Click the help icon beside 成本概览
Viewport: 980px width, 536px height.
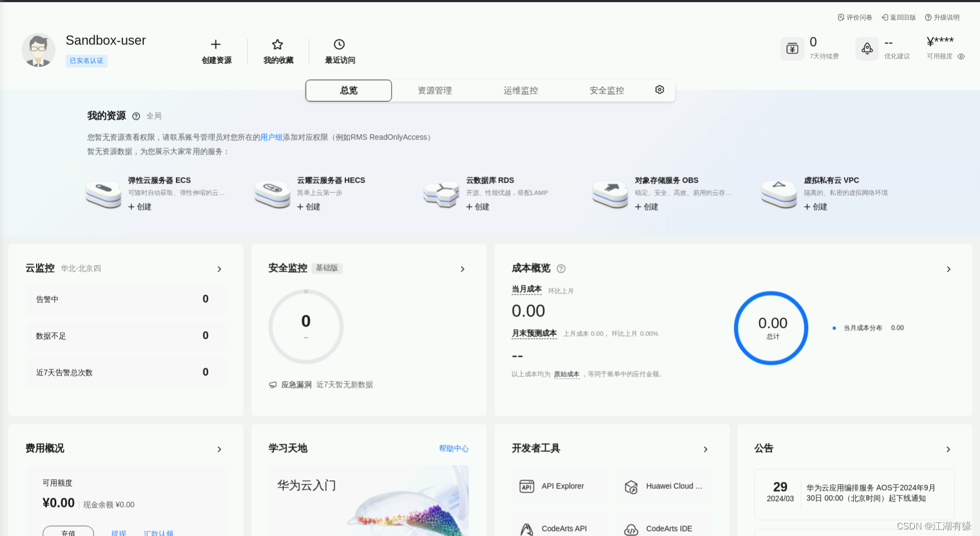561,268
